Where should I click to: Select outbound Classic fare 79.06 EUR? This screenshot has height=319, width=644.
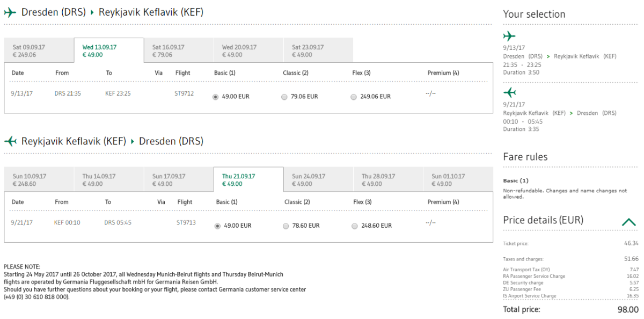(284, 97)
